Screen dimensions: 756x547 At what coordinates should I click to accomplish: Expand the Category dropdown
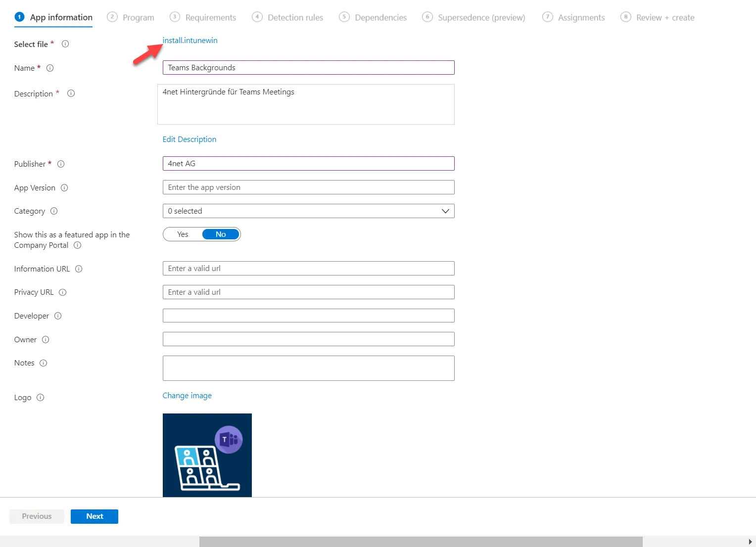308,211
